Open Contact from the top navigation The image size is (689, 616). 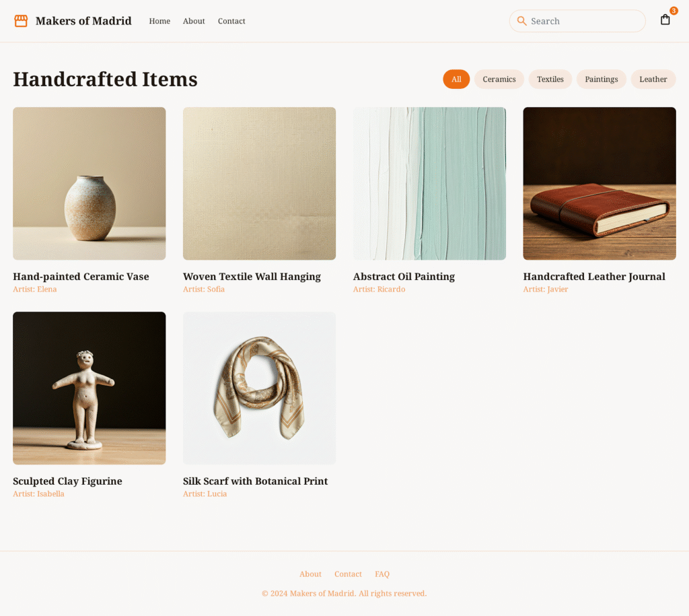(x=231, y=21)
